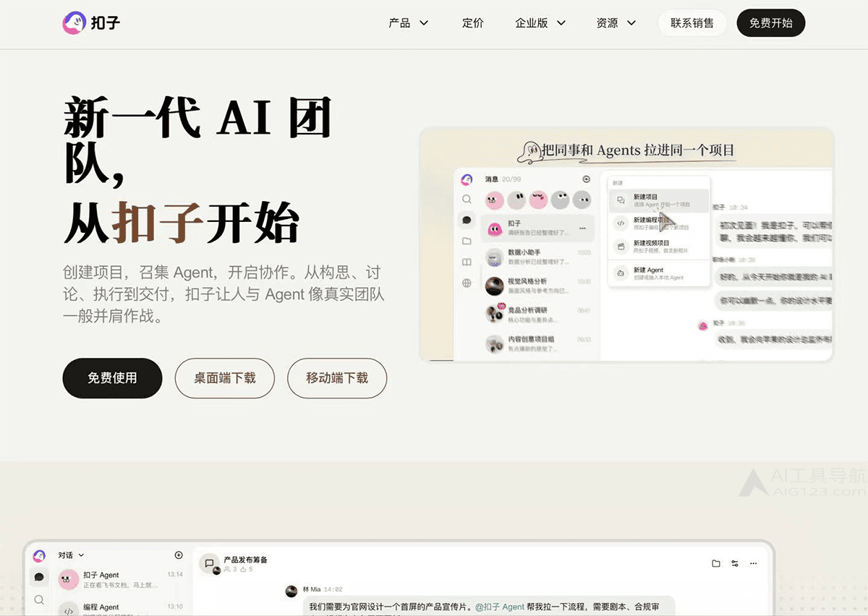The image size is (868, 616).
Task: Expand the 产品 menu chevron
Action: (x=425, y=23)
